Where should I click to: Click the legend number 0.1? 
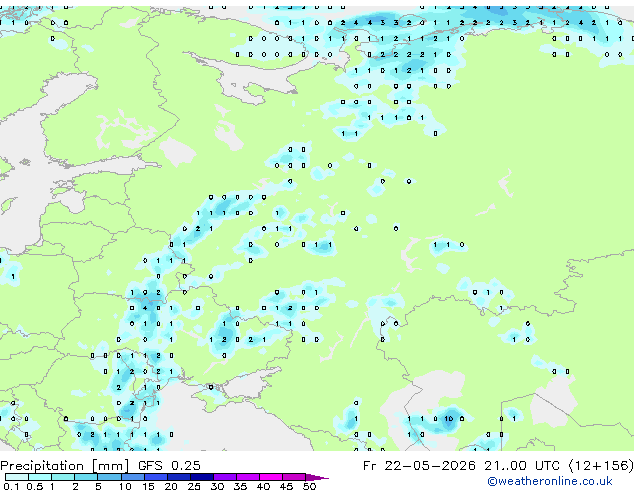coord(11,486)
